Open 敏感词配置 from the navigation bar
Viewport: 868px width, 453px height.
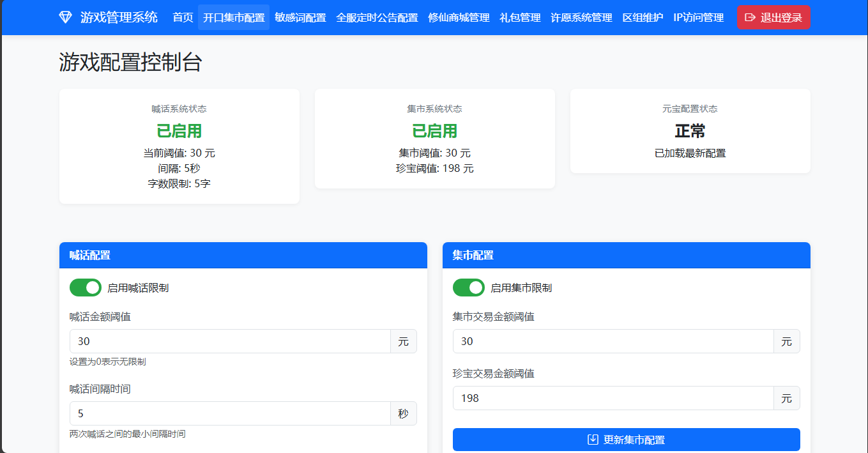coord(300,17)
